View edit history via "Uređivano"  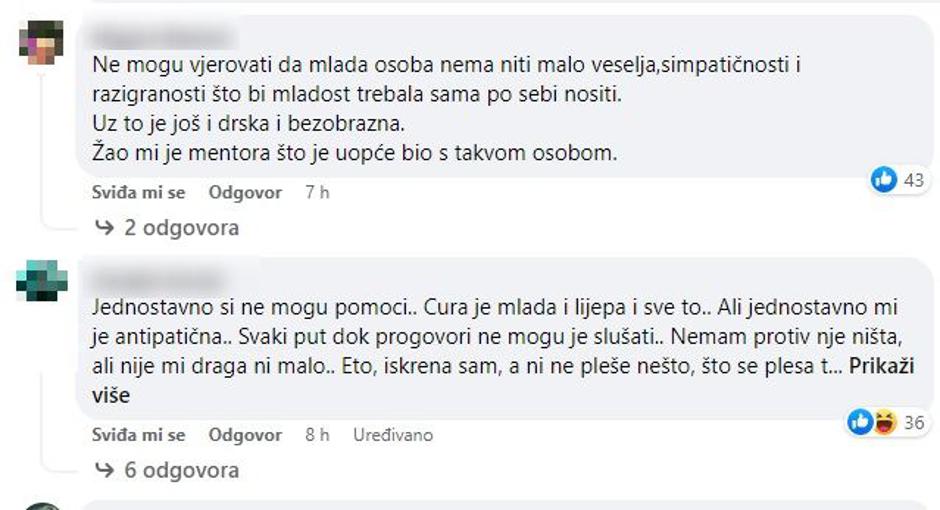pyautogui.click(x=393, y=435)
